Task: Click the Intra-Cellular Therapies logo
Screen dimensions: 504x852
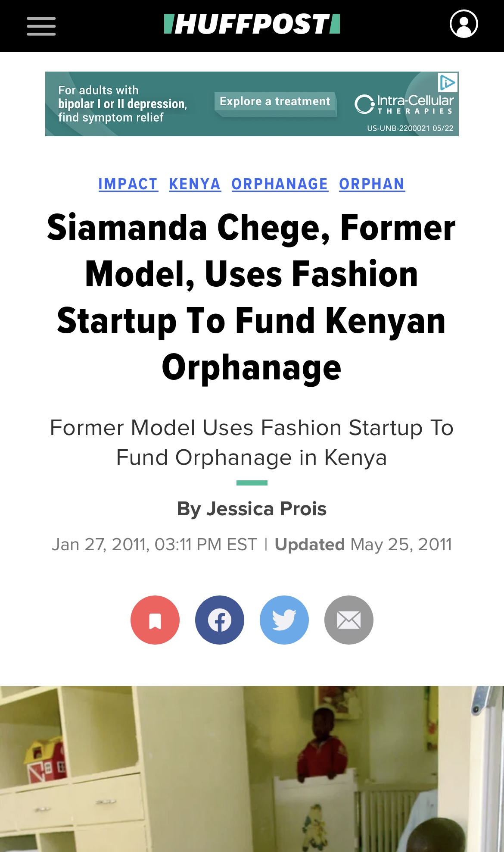Action: point(404,104)
